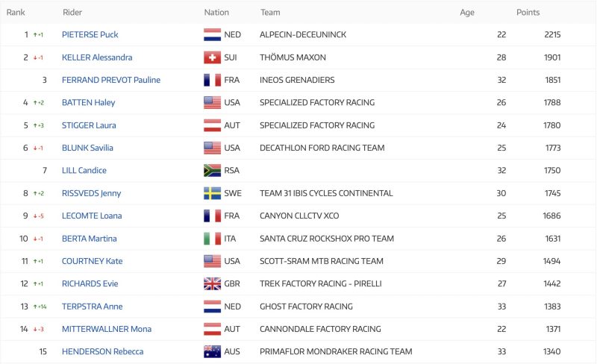Click the Netherlands flag beside PIETERSE Puck
Image resolution: width=597 pixels, height=364 pixels.
[212, 34]
